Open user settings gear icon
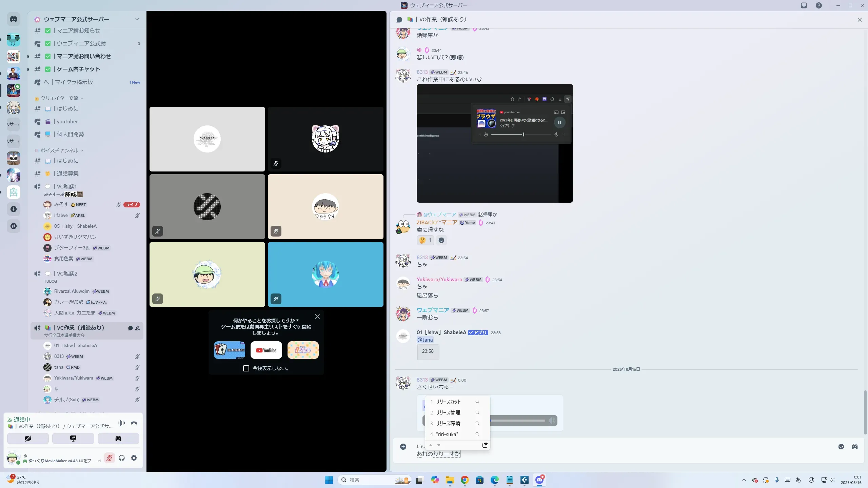The image size is (868, 488). point(134,458)
